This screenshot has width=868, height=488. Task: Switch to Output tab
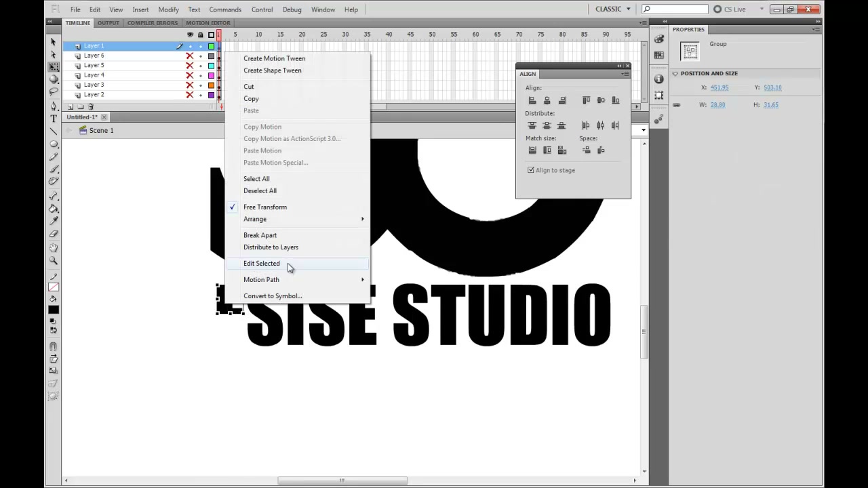click(108, 23)
